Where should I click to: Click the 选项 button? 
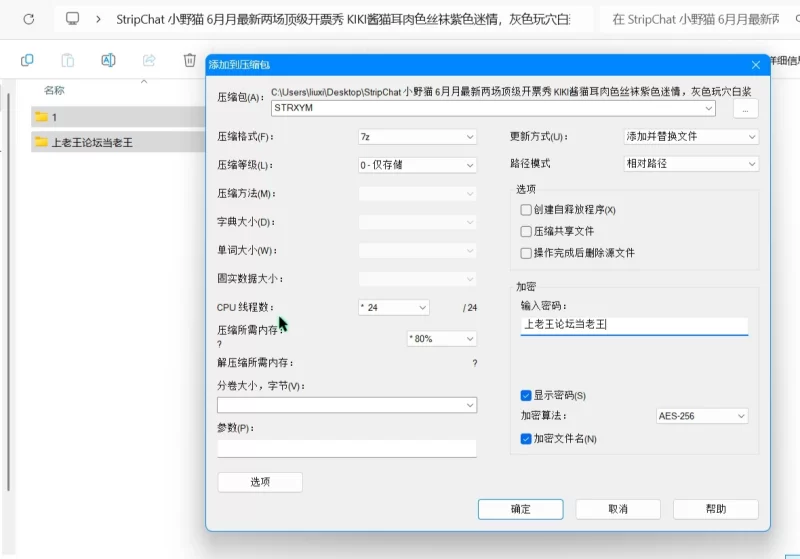(260, 482)
